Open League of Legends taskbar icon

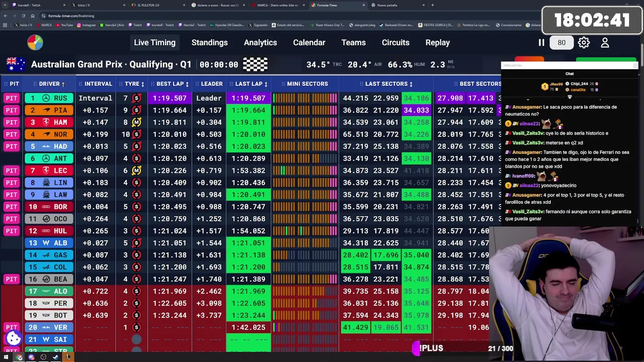point(67,357)
